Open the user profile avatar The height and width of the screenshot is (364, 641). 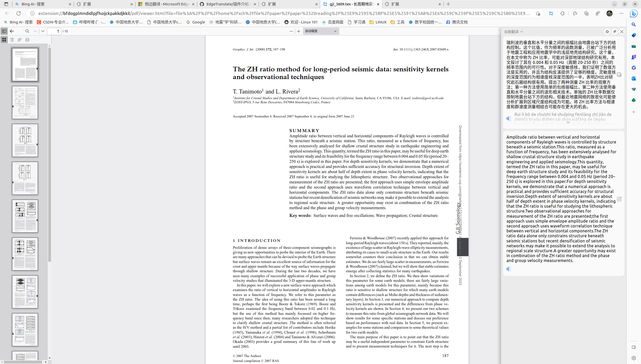pyautogui.click(x=610, y=13)
